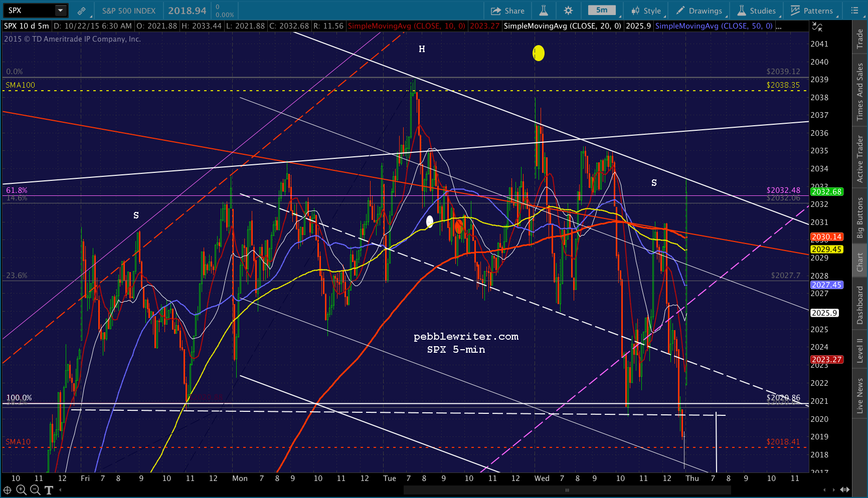
Task: Click the white 2025.9 price bubble
Action: click(825, 313)
